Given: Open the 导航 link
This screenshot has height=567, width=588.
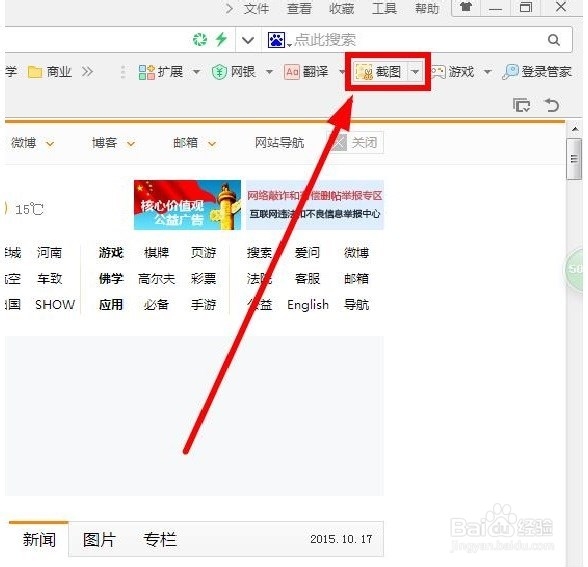Looking at the screenshot, I should tap(357, 304).
